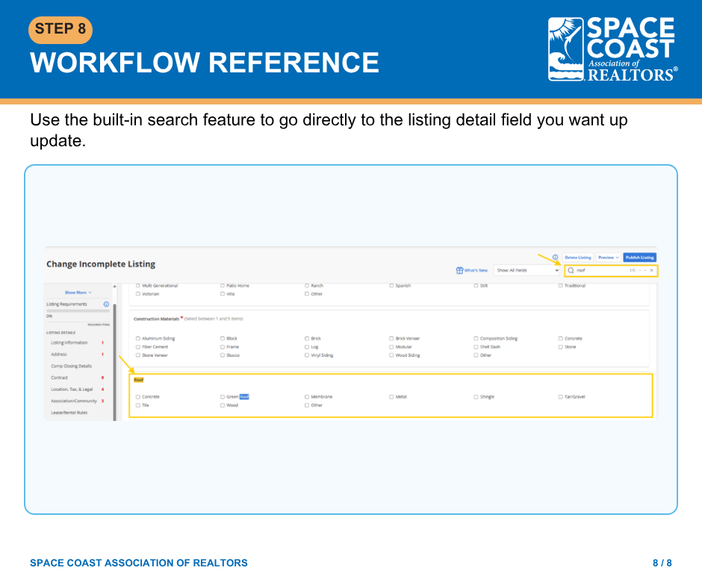Click the Change Incomplete Listing heading
This screenshot has width=702, height=588.
pos(101,264)
